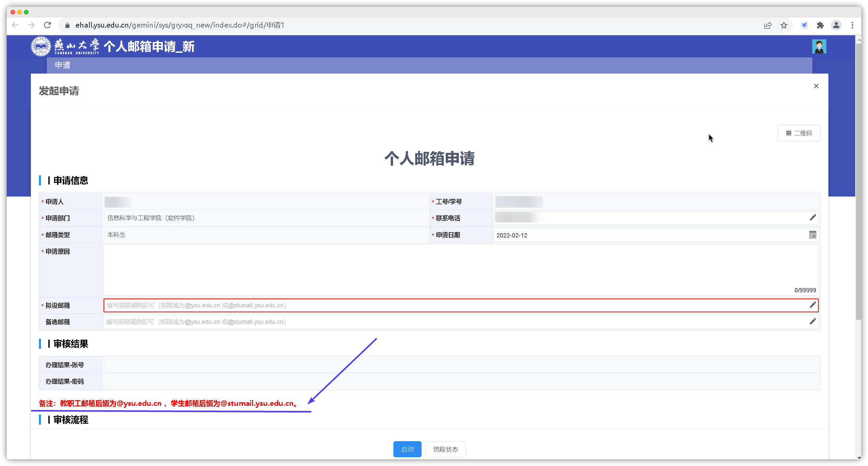Close the 发起申请 dialog

[816, 86]
